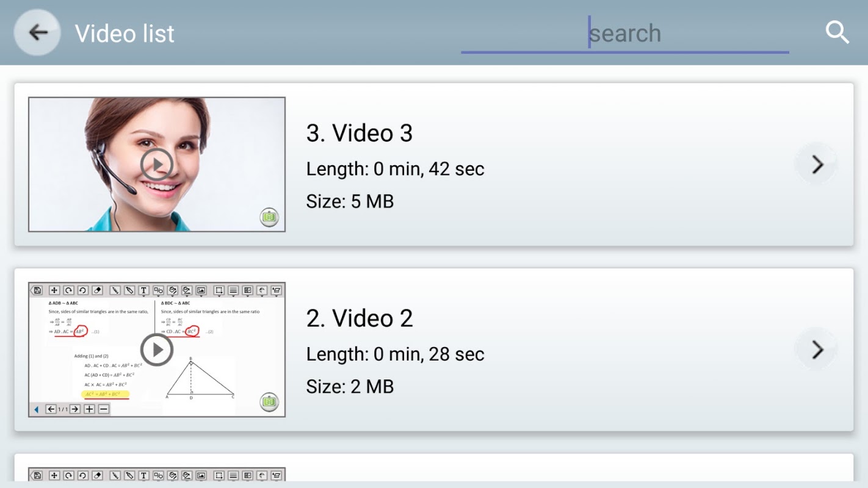Focus the search input field

(624, 34)
